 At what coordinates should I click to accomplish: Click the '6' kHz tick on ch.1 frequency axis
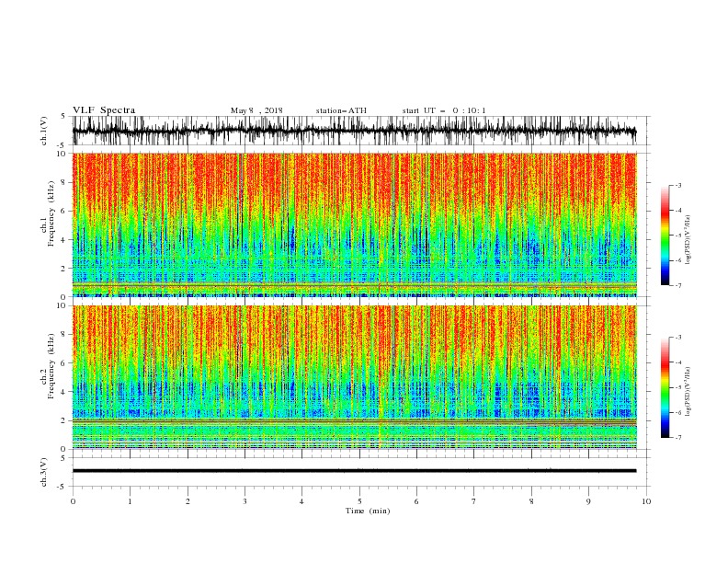[64, 211]
